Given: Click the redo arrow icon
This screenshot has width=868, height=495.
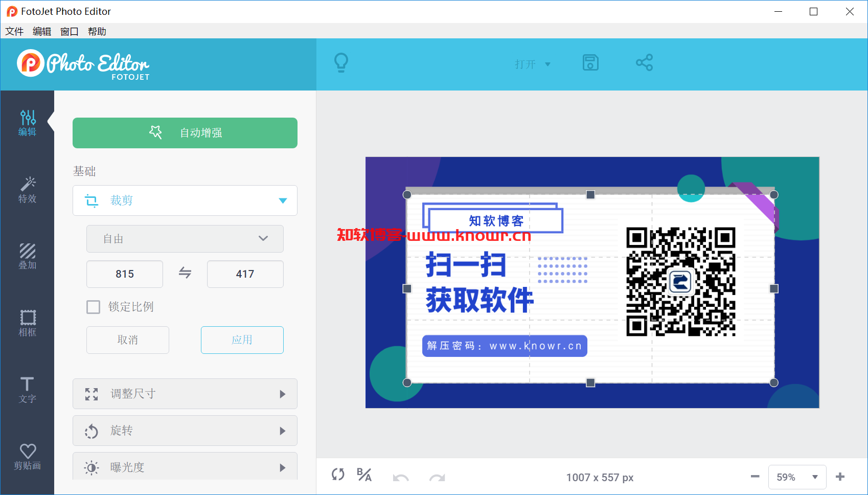Looking at the screenshot, I should (437, 478).
